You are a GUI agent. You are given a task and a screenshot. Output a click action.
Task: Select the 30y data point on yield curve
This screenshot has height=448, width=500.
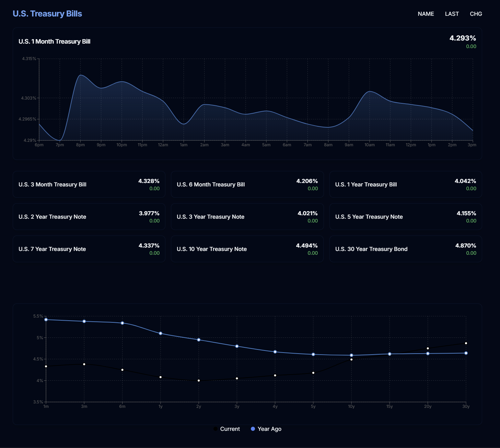tap(466, 343)
